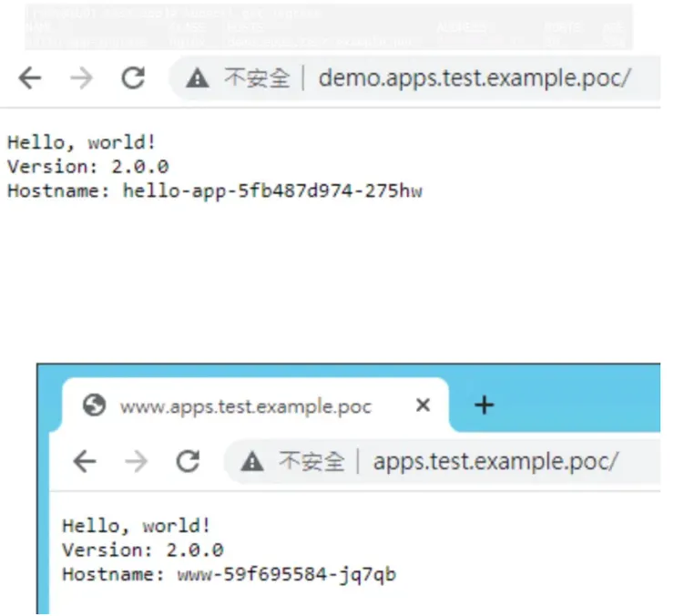Select the upper page's Version: 2.0.0 line
The width and height of the screenshot is (674, 616).
(88, 167)
